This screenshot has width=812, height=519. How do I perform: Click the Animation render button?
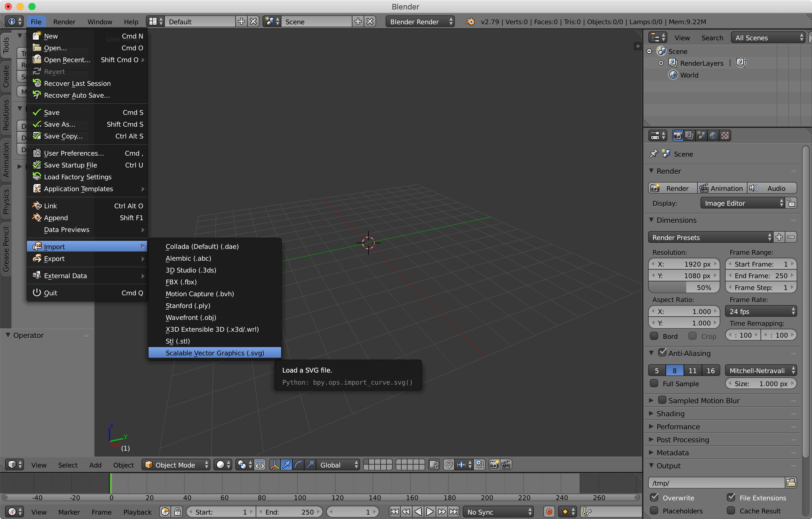pos(722,188)
